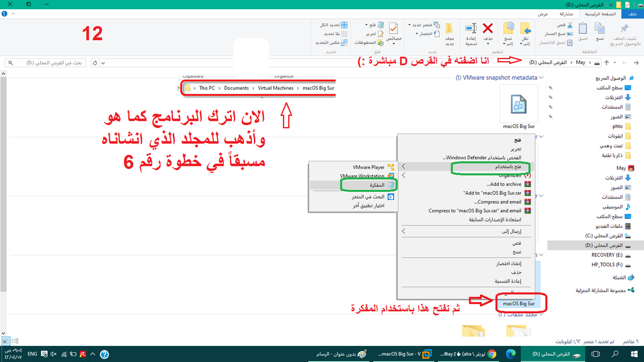Viewport: 644px width, 362px height.
Task: Select Restore previous versions (استعادة الإصدارات السابقة)
Action: point(465,219)
